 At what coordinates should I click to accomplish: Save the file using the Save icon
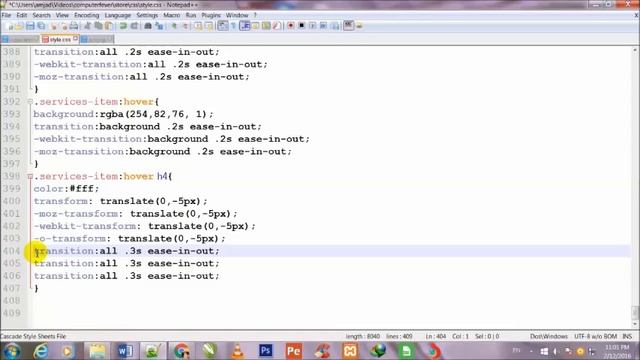click(x=30, y=26)
